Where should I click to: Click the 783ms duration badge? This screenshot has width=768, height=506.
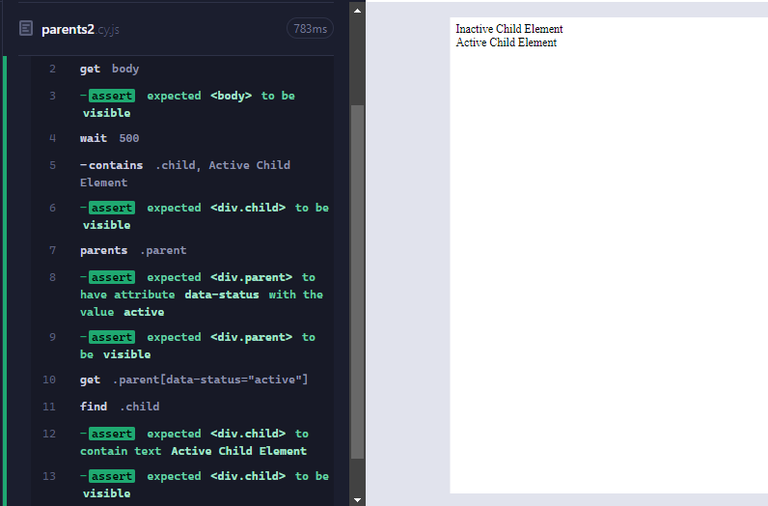[310, 29]
